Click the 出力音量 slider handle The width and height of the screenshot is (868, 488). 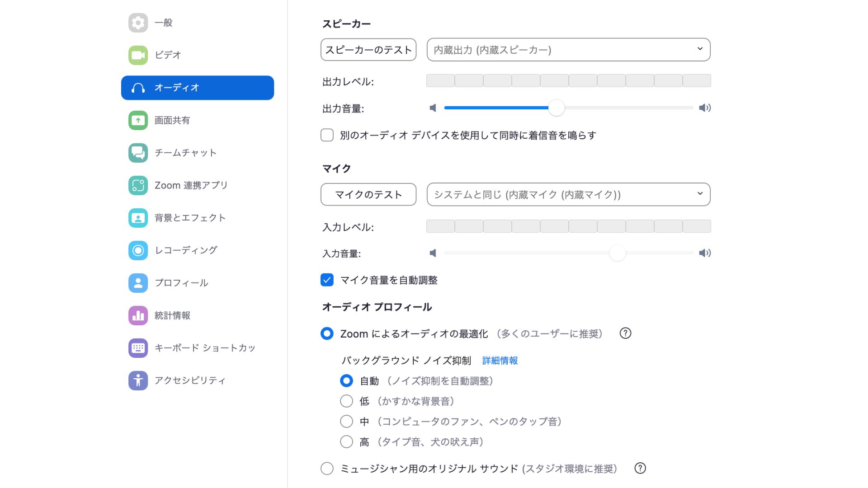pos(557,108)
